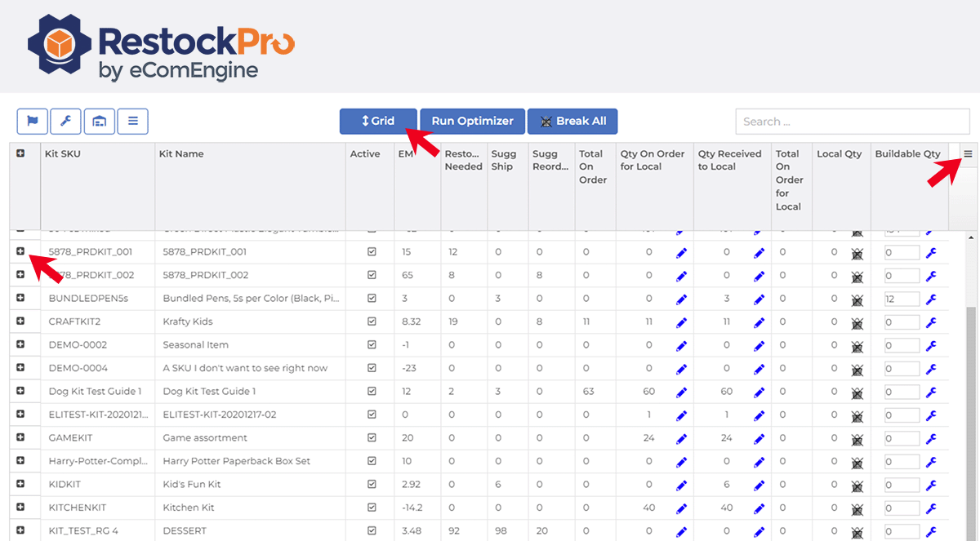Image resolution: width=980 pixels, height=541 pixels.
Task: Sort by Buildable Qty column header
Action: pos(907,153)
